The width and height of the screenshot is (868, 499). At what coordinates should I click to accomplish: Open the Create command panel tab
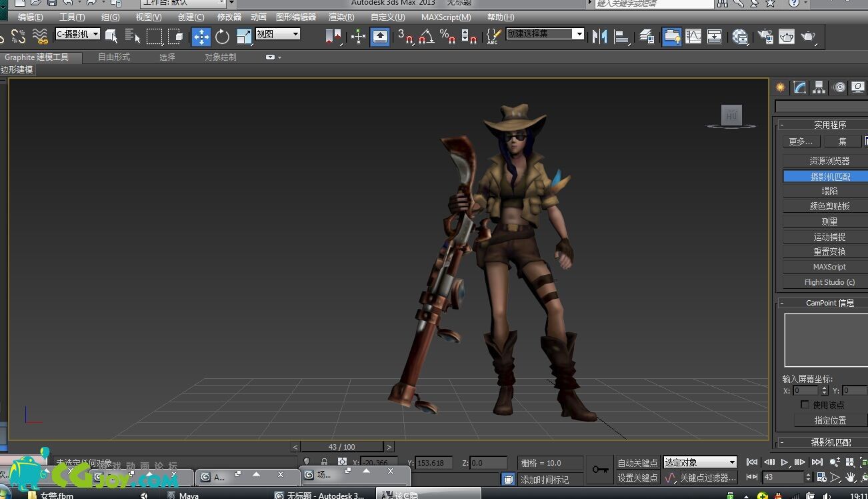tap(780, 87)
